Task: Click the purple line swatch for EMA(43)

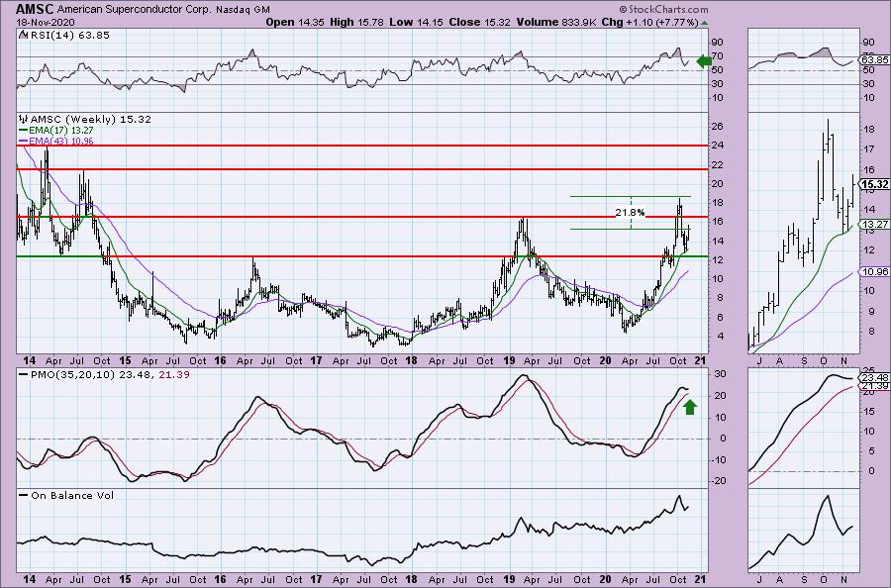Action: 24,141
